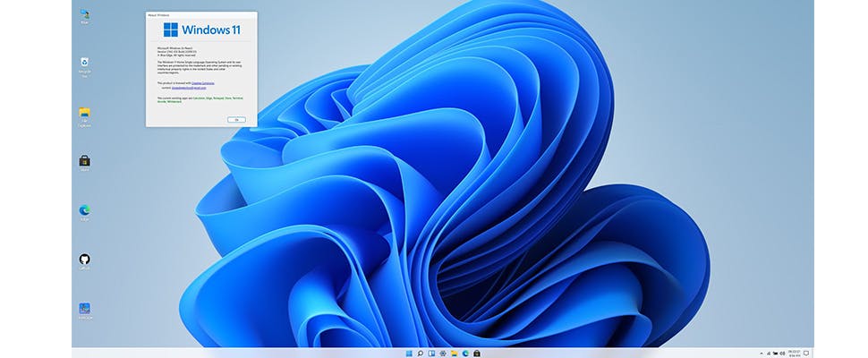
Task: Open the battery tray icon
Action: pyautogui.click(x=776, y=353)
